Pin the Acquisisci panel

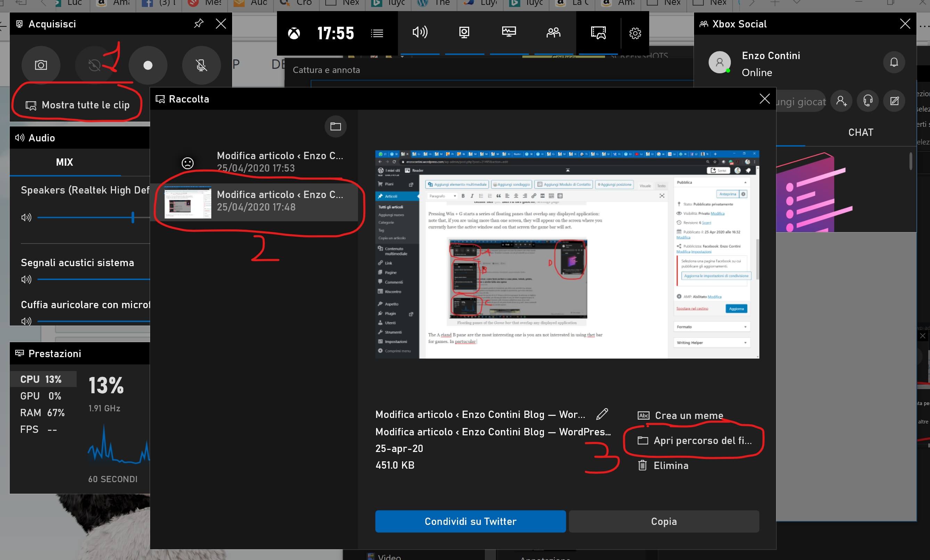tap(198, 23)
